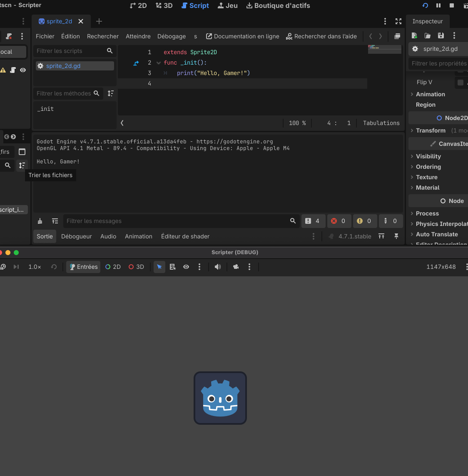
Task: Expand the Process section
Action: coord(427,213)
